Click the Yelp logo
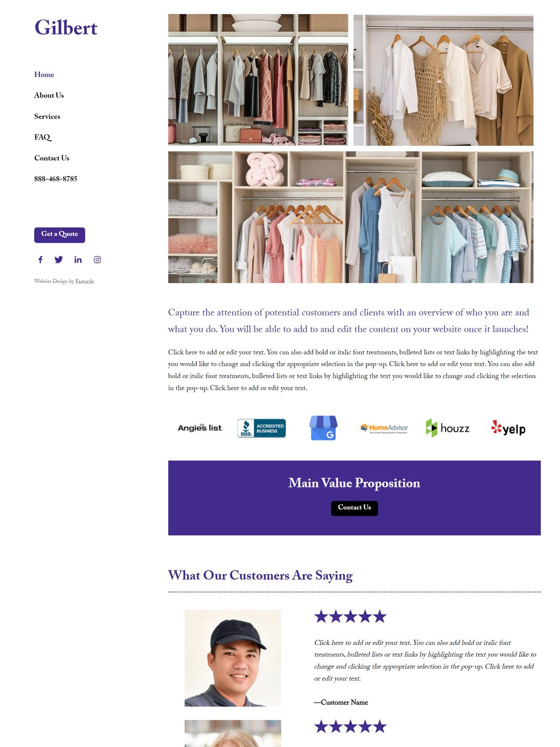The height and width of the screenshot is (747, 560). pyautogui.click(x=508, y=428)
